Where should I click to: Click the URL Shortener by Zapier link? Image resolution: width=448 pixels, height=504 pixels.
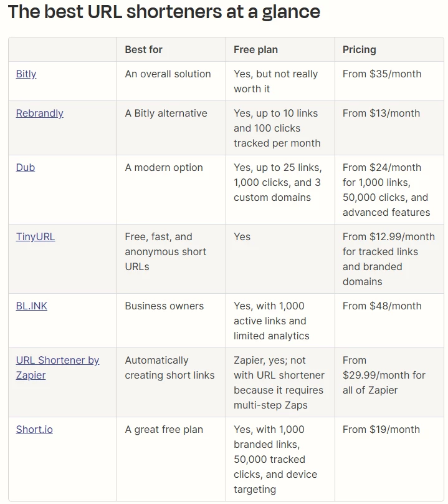tap(57, 361)
